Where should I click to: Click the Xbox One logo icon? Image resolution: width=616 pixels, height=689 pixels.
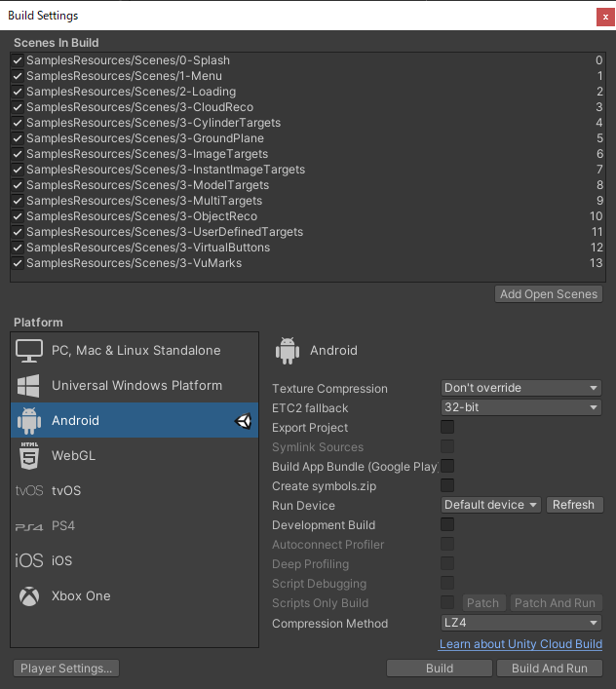click(29, 596)
